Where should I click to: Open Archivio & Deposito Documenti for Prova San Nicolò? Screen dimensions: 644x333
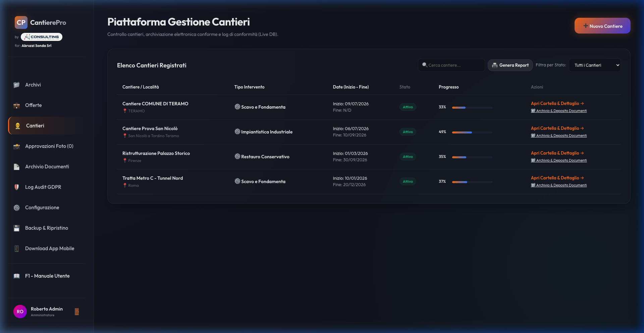pos(559,136)
